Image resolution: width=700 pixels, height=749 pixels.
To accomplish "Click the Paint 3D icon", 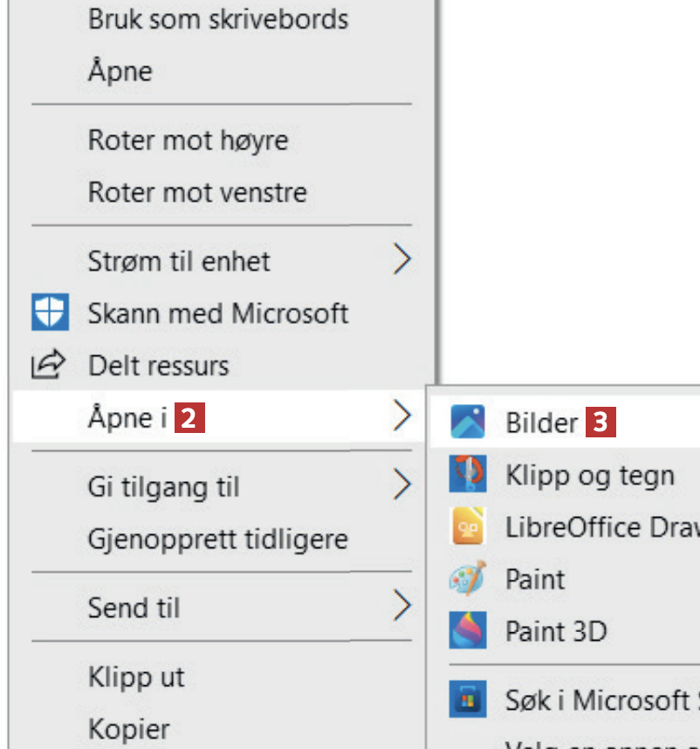I will [x=468, y=630].
